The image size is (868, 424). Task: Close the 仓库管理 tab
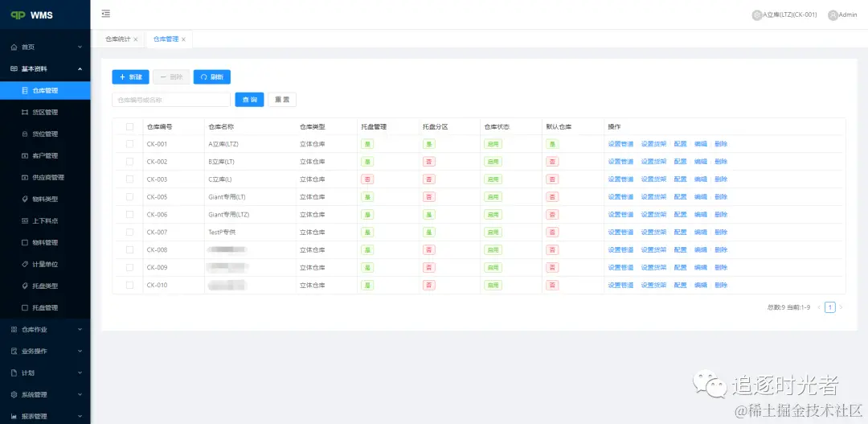183,39
